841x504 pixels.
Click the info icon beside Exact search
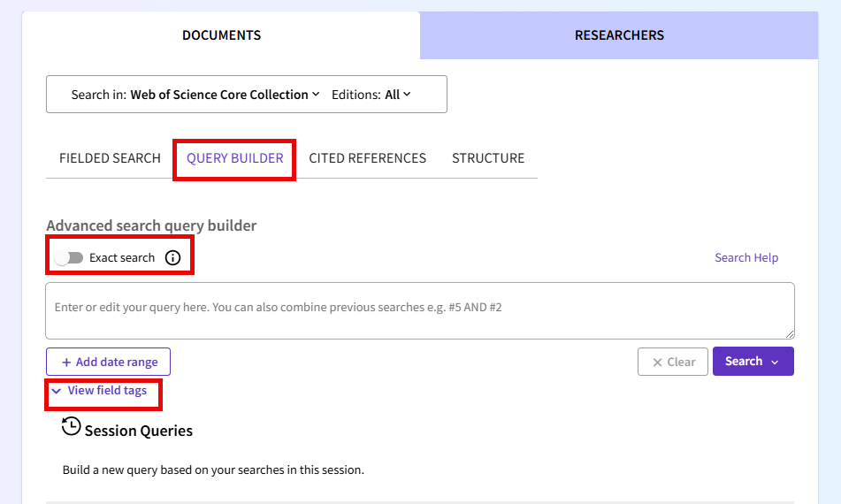173,258
